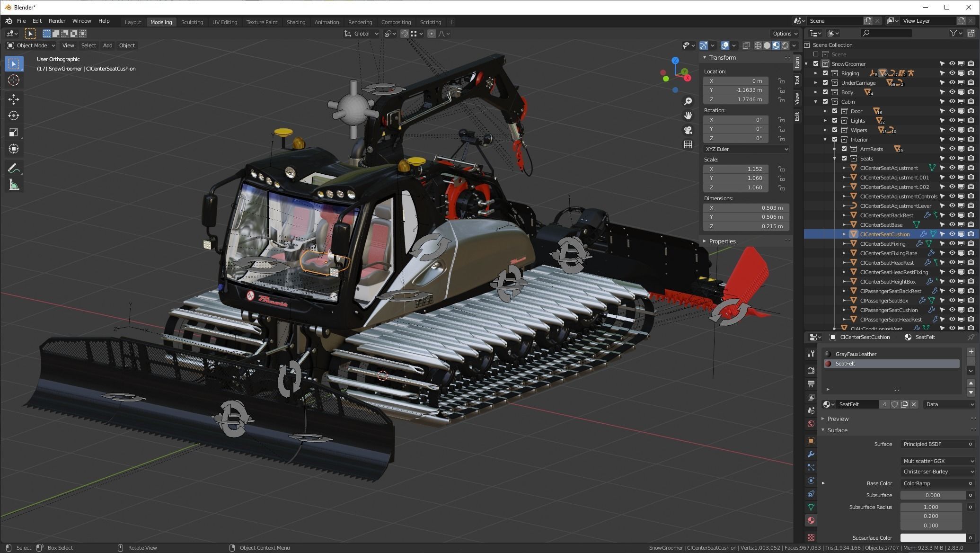Uncheck the Door collection checkbox

pyautogui.click(x=835, y=111)
